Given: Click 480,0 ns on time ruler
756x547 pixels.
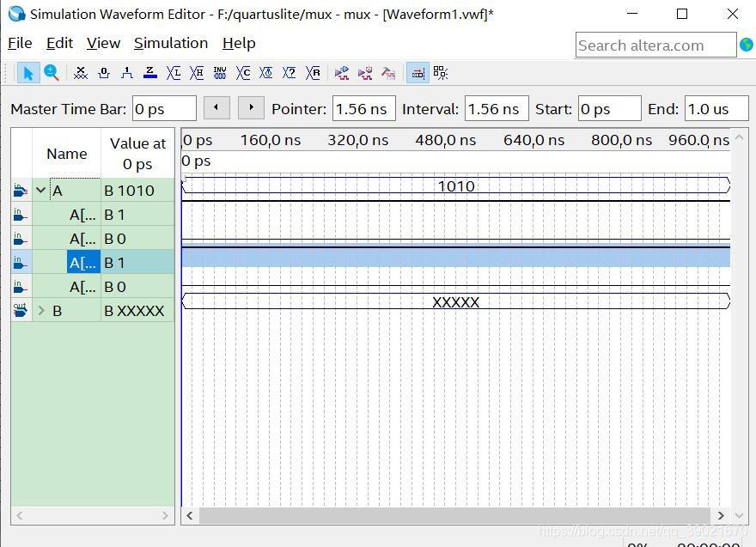Looking at the screenshot, I should point(446,140).
